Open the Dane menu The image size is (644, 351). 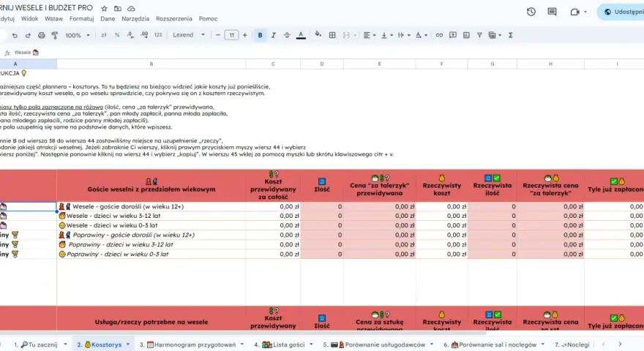108,19
